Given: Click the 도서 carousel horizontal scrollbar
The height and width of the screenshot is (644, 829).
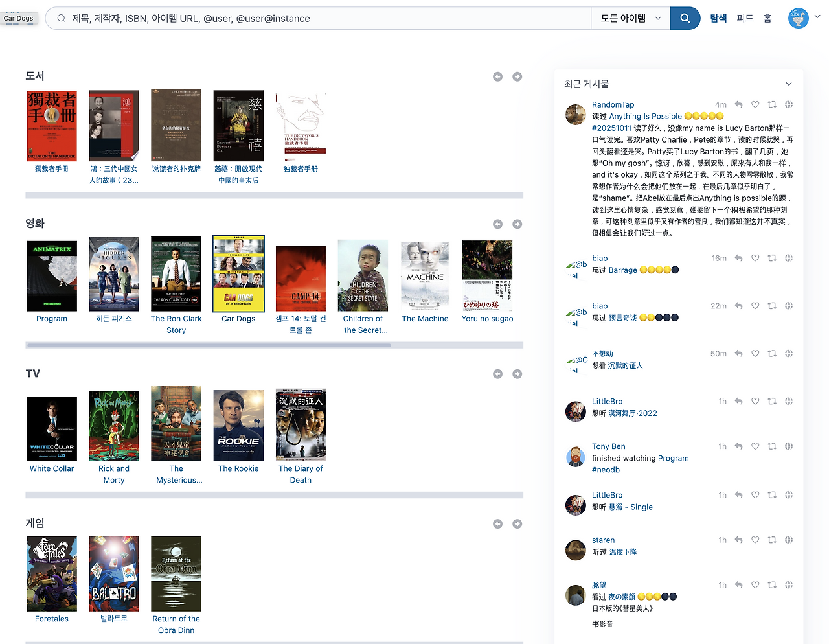Looking at the screenshot, I should (274, 195).
